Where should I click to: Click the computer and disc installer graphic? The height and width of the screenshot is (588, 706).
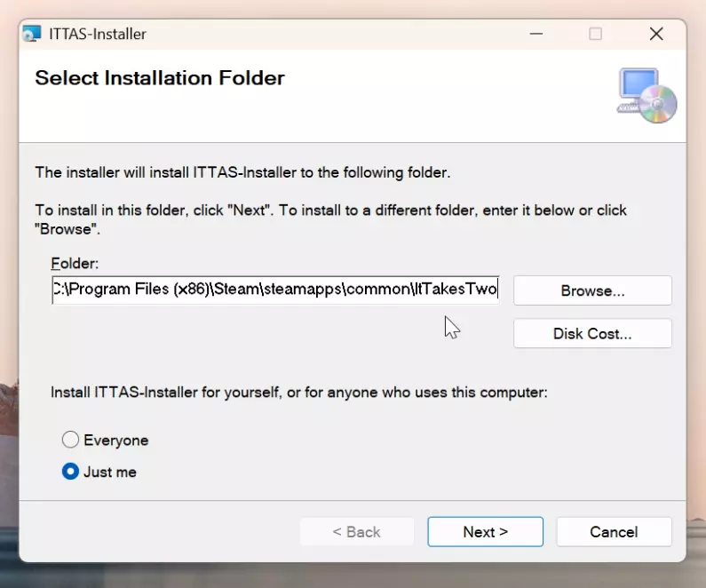pos(646,95)
